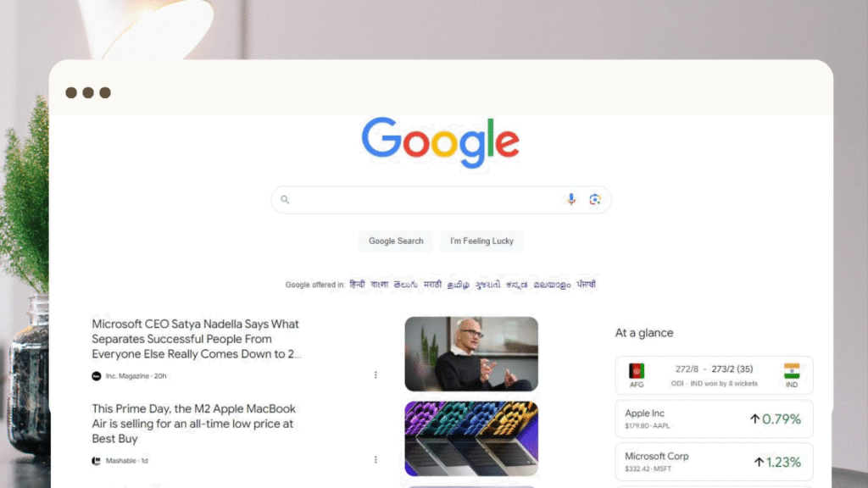868x488 pixels.
Task: Open Google Lens camera search icon
Action: 595,199
